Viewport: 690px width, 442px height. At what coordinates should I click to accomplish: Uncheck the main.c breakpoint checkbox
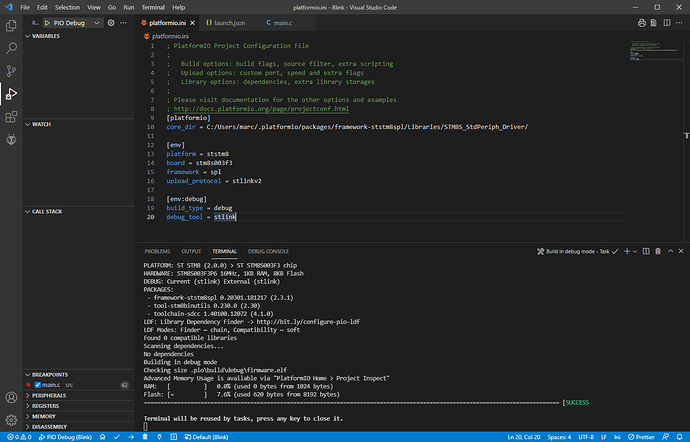point(38,385)
